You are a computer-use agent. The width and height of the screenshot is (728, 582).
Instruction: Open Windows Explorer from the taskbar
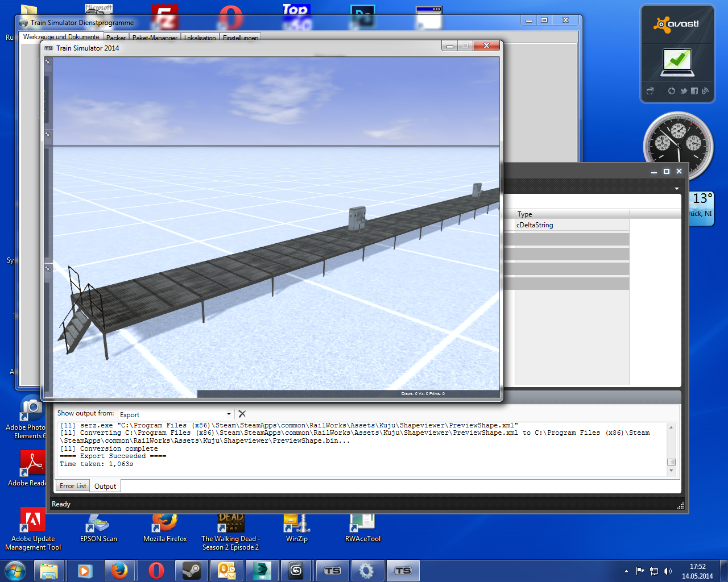click(x=49, y=571)
